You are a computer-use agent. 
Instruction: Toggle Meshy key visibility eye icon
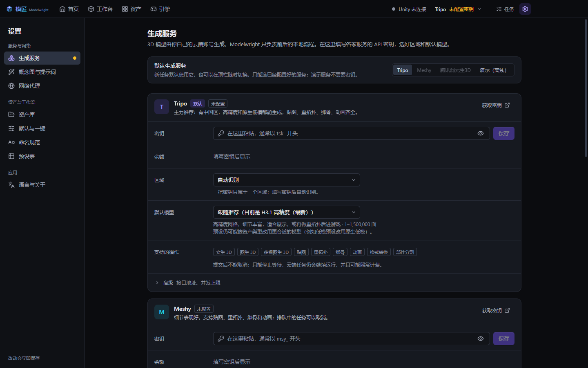point(481,339)
